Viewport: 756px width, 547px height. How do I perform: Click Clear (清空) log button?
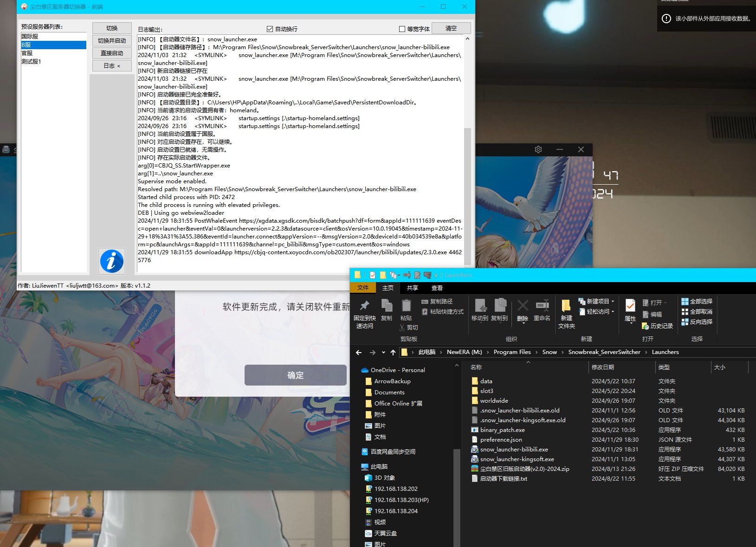tap(451, 28)
